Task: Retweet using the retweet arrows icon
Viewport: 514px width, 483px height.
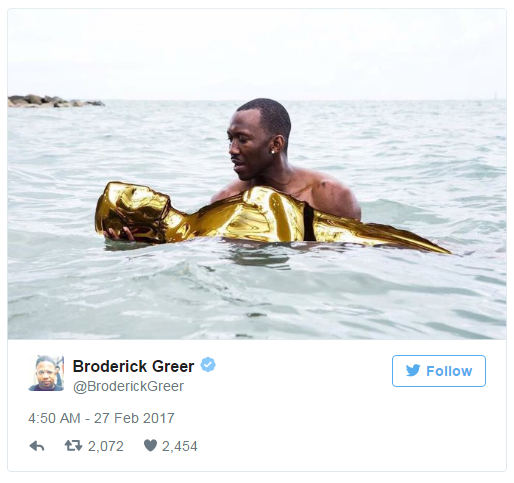Action: 73,446
